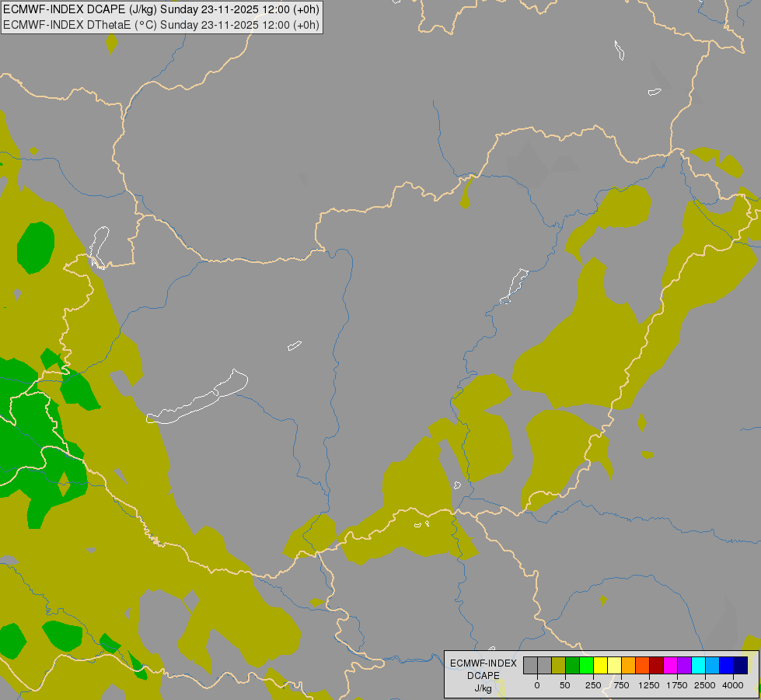
Task: Click the DThetaE title line in header
Action: coord(161,24)
